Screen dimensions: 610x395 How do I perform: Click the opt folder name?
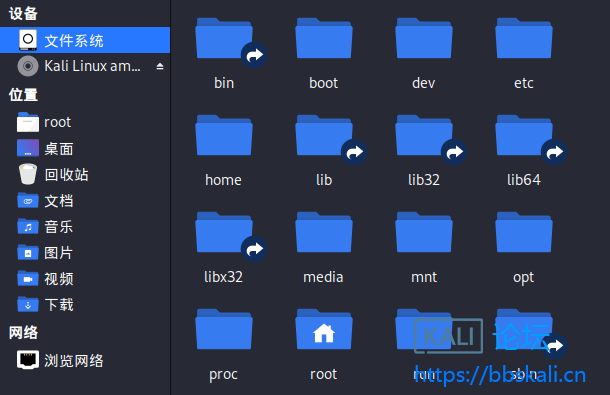(x=524, y=278)
